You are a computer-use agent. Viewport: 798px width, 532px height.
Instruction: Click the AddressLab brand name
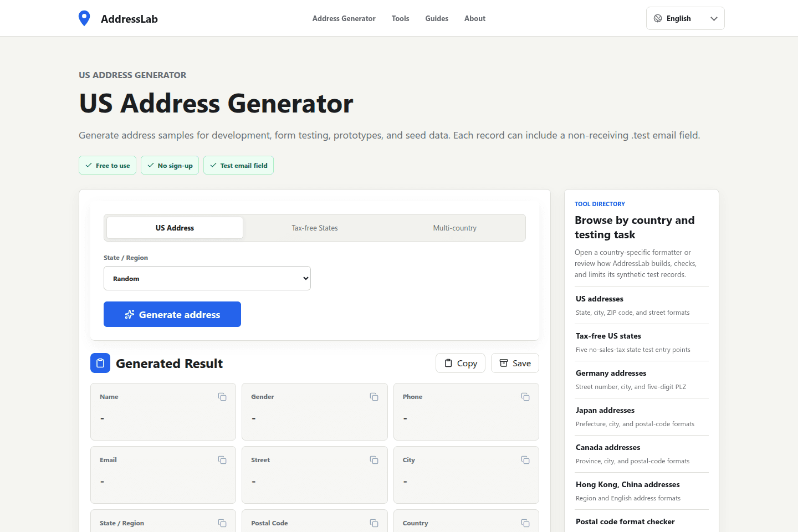coord(129,19)
